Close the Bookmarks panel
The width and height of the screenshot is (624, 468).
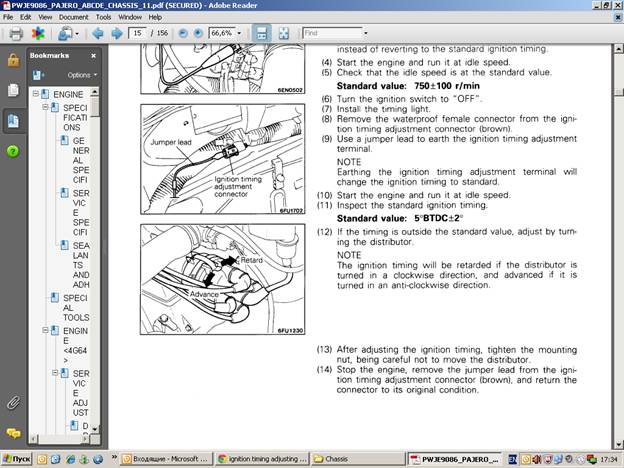pos(94,56)
